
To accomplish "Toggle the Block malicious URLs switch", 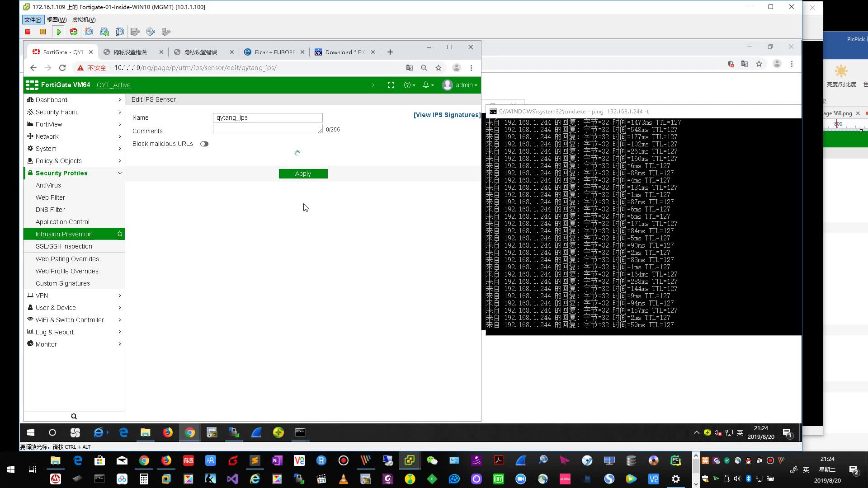I will click(204, 144).
